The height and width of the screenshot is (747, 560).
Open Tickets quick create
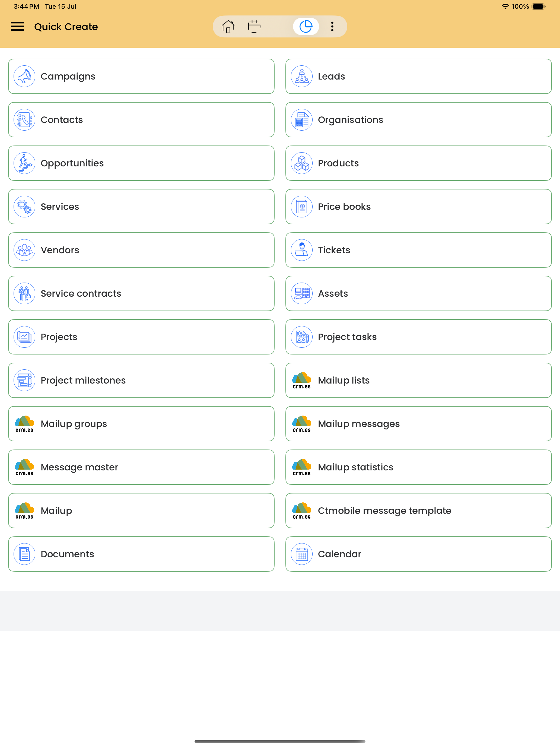click(x=418, y=250)
